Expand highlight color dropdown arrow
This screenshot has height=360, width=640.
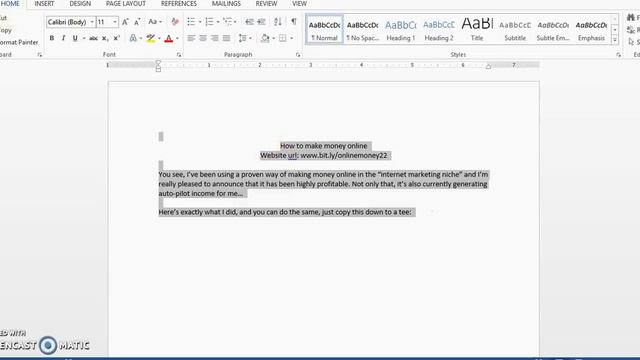tap(159, 38)
